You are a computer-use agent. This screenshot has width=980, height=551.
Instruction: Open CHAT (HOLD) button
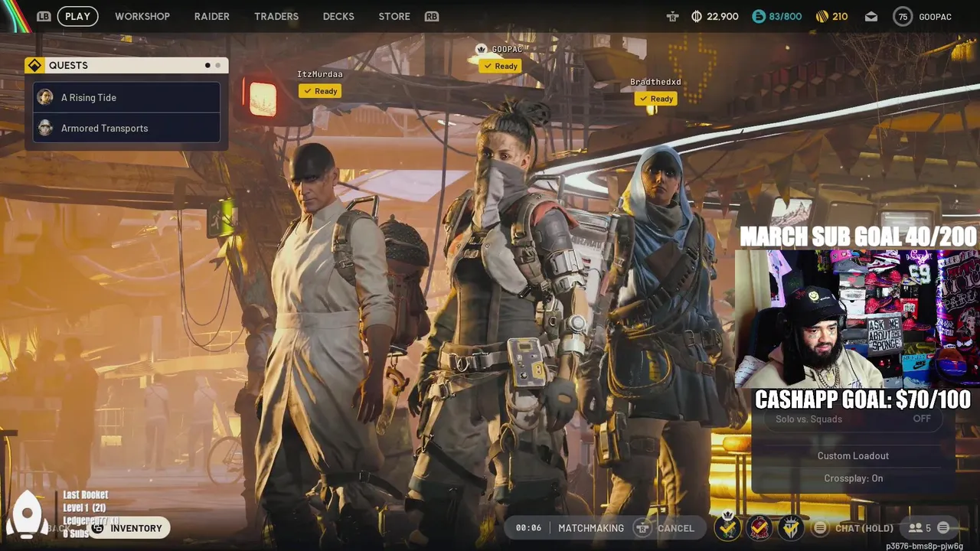coord(864,528)
